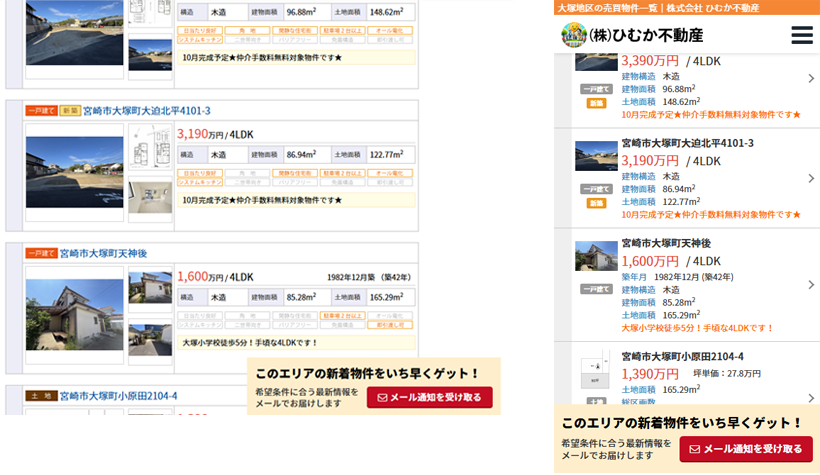The height and width of the screenshot is (475, 820).
Task: Click mobile thumbnail of 3,190万円 listing
Action: click(x=596, y=156)
